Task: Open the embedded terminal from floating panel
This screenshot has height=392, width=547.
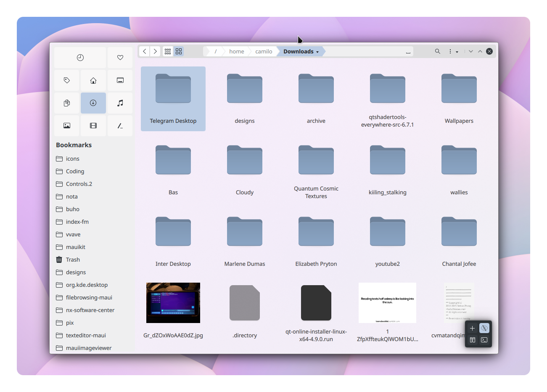Action: (x=484, y=340)
